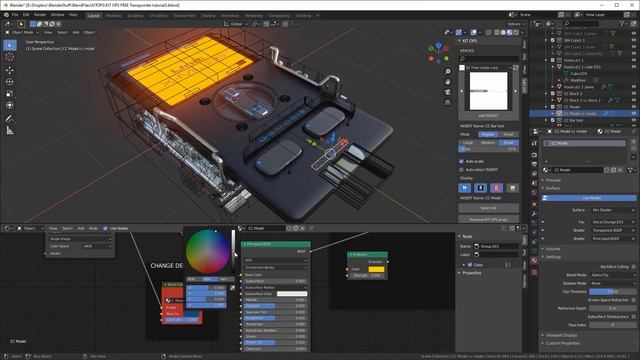Open the Shadow Mode dropdown
Screen dimensions: 640x360
(613, 283)
